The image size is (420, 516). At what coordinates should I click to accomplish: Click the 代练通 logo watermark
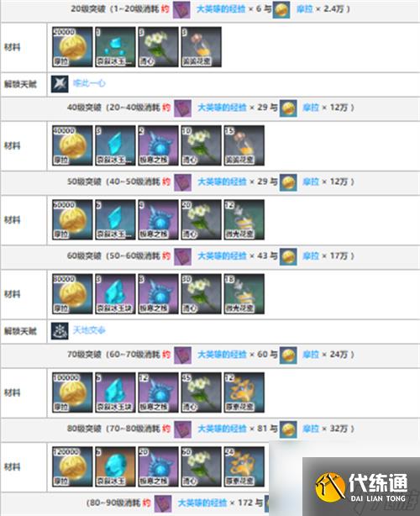pyautogui.click(x=361, y=487)
